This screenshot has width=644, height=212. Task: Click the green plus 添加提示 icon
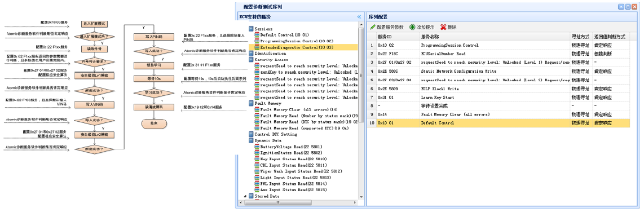[412, 27]
